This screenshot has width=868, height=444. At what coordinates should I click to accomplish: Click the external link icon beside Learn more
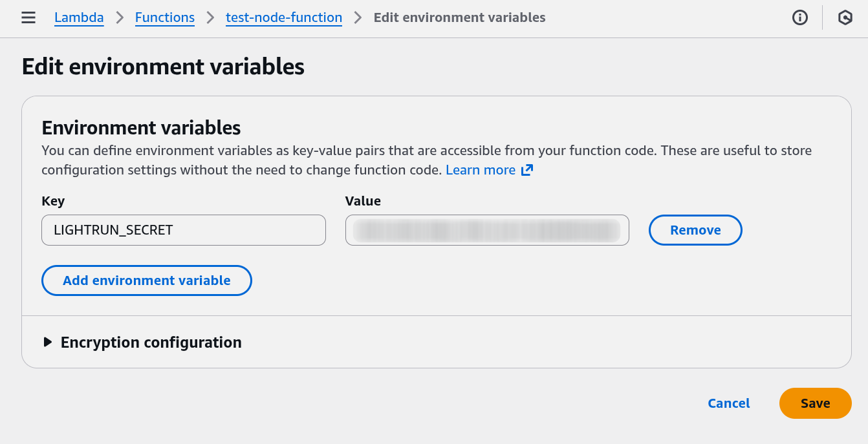coord(527,170)
